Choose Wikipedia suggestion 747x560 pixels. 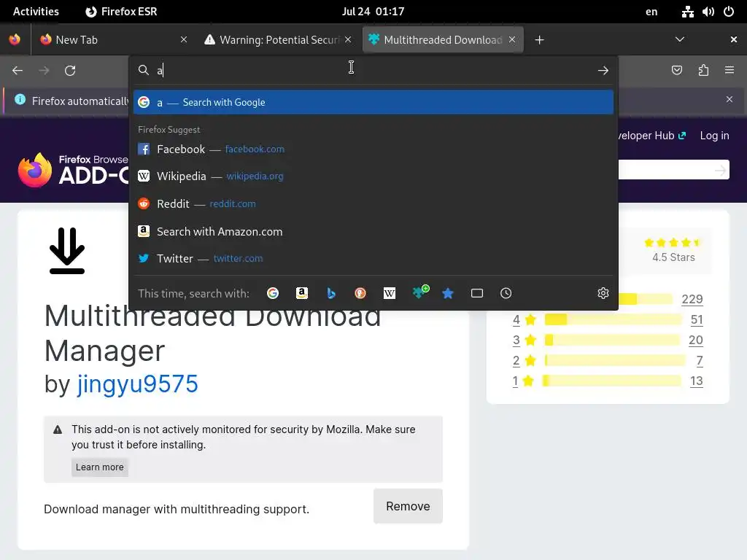pos(373,176)
